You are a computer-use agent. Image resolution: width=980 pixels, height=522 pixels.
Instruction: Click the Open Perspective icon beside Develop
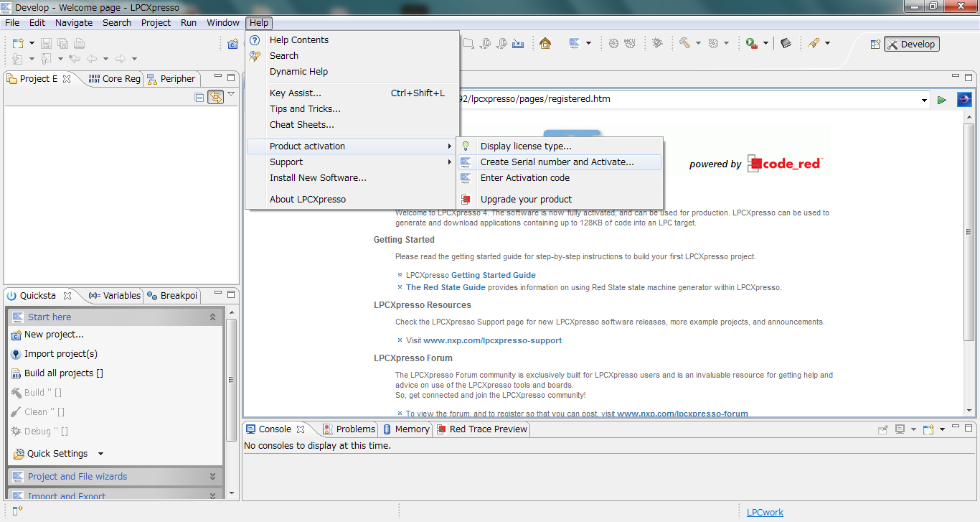click(875, 44)
